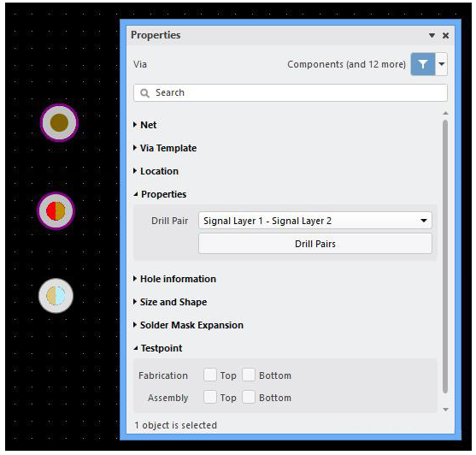Enable Fabrication Top testpoint checkbox
Screen dimensions: 476x455
point(210,375)
